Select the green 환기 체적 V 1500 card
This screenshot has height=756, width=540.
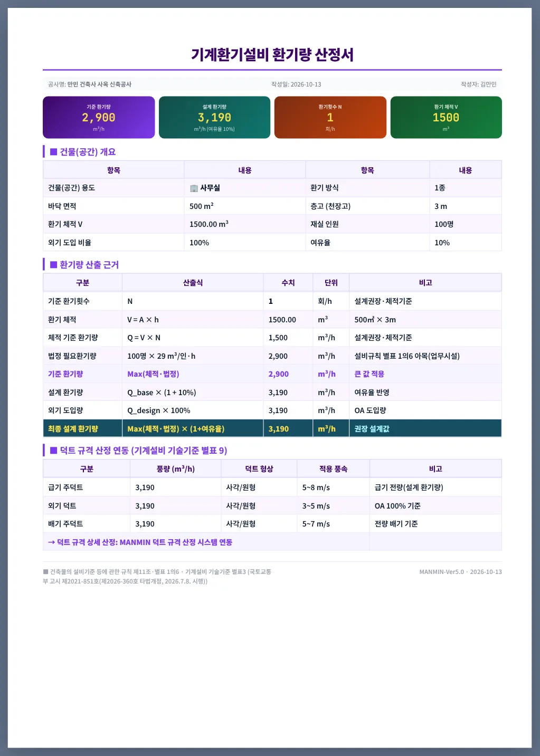[x=446, y=117]
